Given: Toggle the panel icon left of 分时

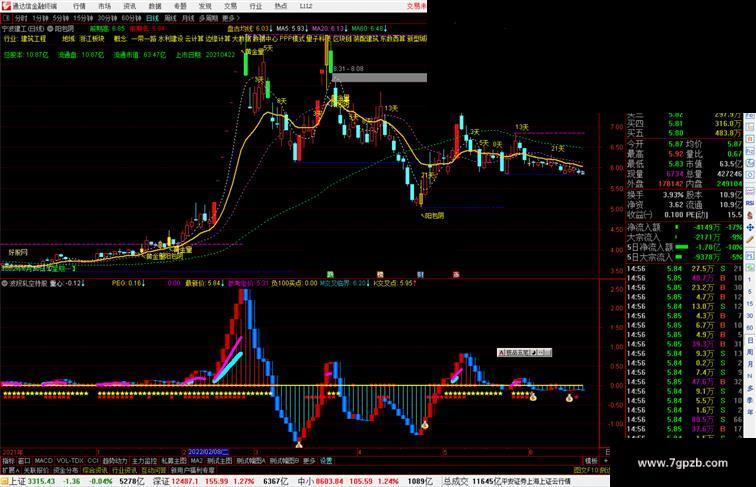Looking at the screenshot, I should point(6,18).
